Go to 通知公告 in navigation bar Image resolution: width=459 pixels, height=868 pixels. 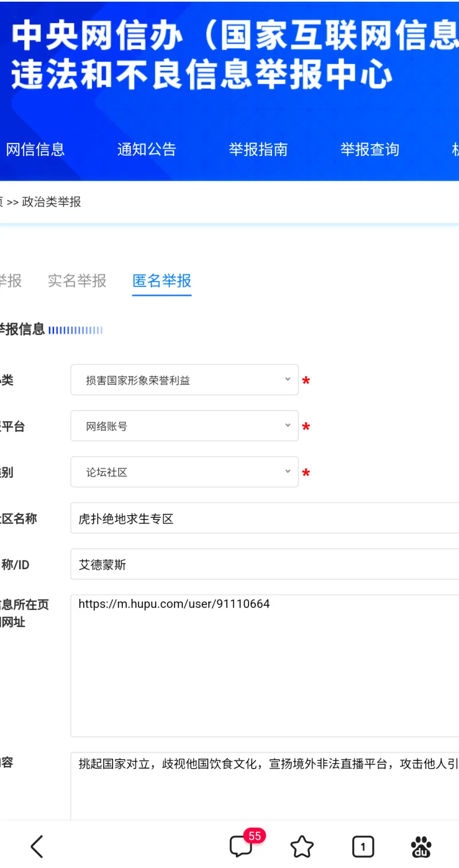tap(146, 150)
